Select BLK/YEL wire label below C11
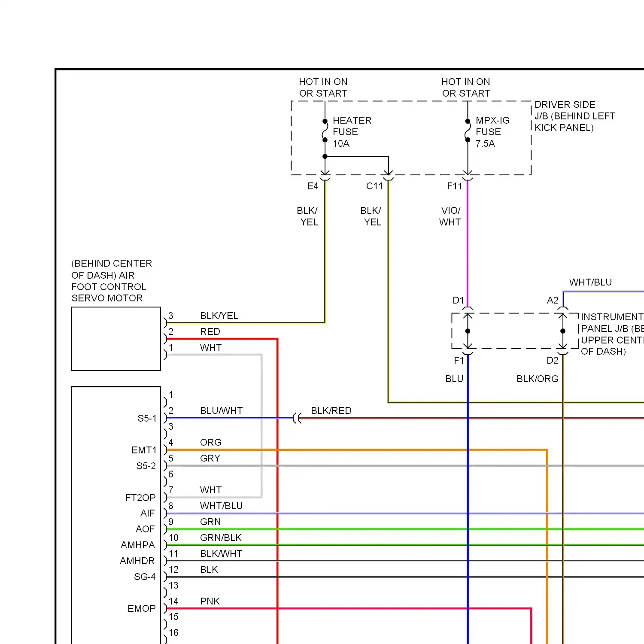The image size is (644, 644). (x=371, y=216)
